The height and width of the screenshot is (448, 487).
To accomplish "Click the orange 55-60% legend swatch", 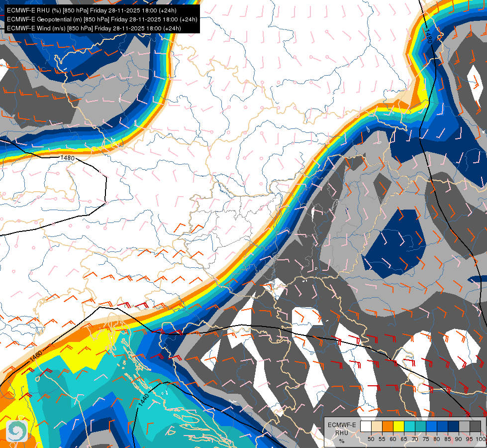I will 388,426.
